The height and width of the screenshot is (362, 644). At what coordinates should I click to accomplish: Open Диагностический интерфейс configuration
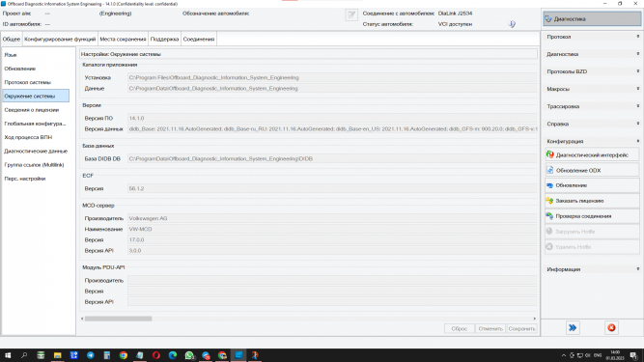pos(592,155)
